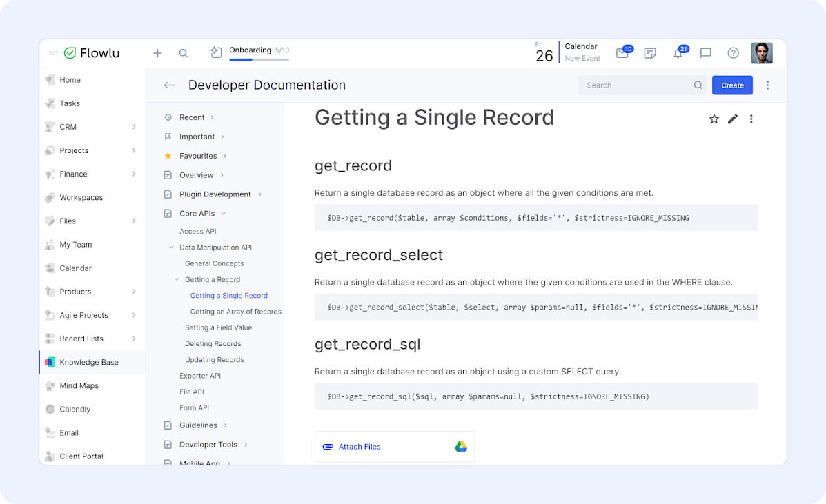Image resolution: width=826 pixels, height=504 pixels.
Task: Open the help question mark icon
Action: click(x=733, y=53)
